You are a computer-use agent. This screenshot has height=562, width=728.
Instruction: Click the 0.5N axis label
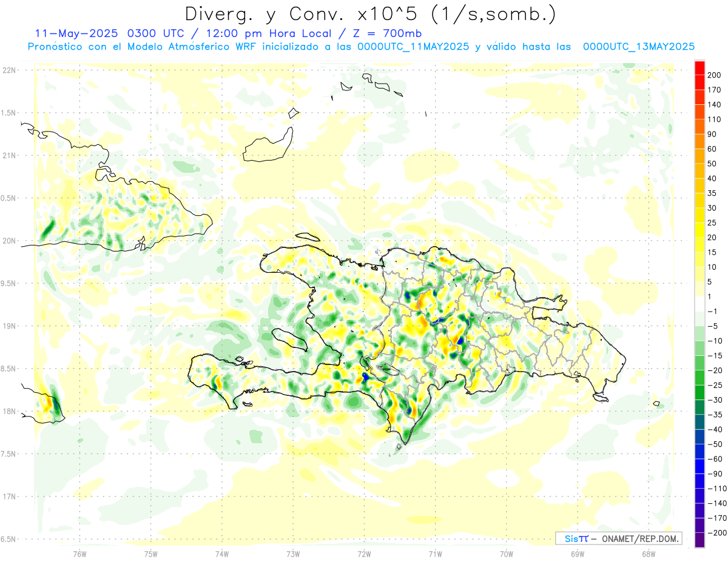9,198
